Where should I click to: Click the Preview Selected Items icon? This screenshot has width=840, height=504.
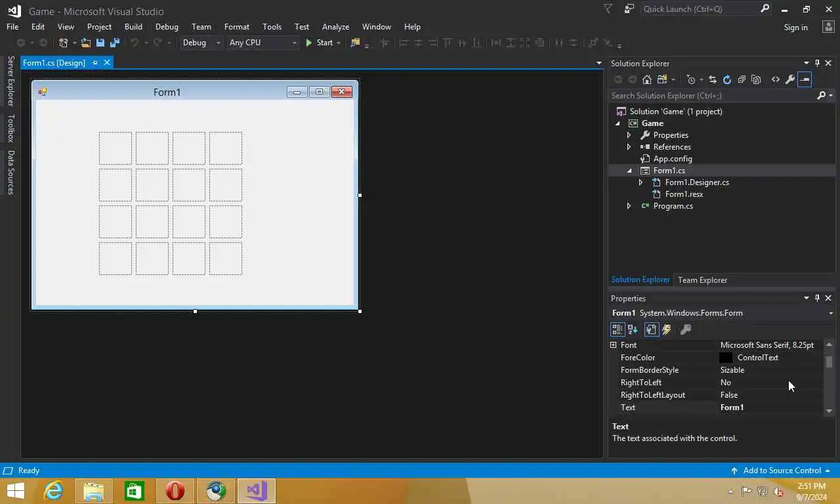(805, 79)
